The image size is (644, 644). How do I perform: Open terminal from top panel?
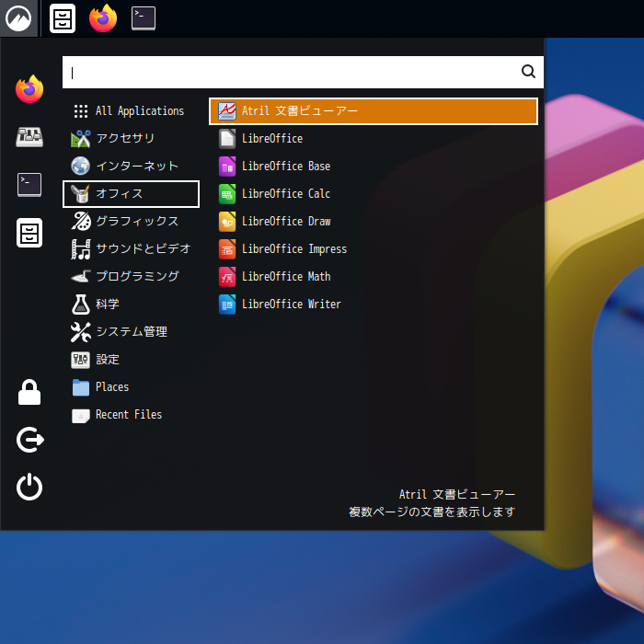coord(144,18)
